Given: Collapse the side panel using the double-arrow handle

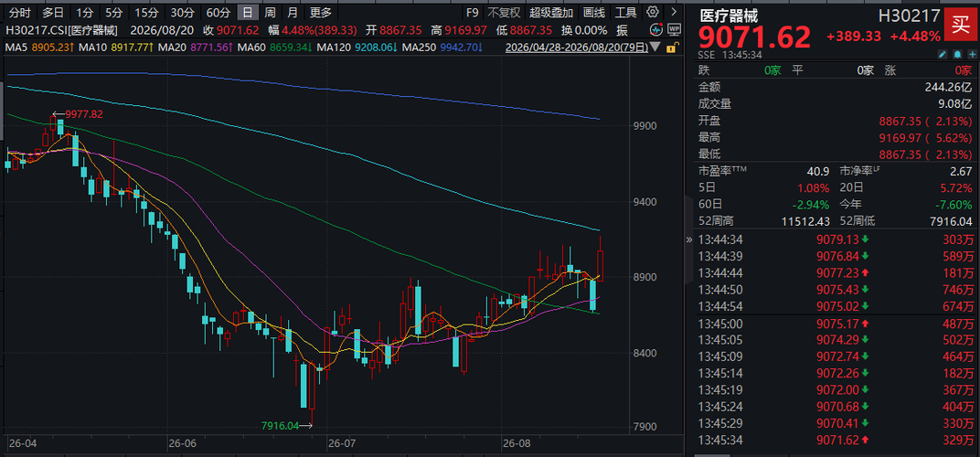Looking at the screenshot, I should click(688, 239).
